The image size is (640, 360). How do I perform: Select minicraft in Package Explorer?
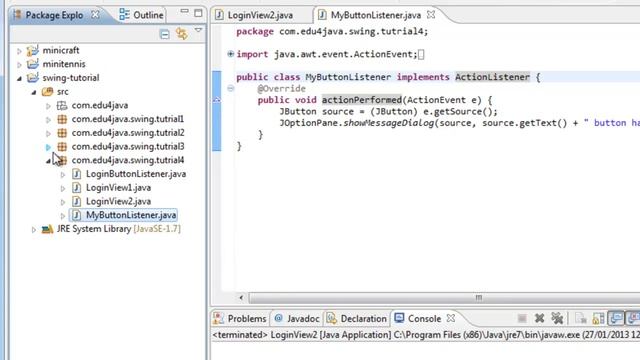click(x=61, y=50)
